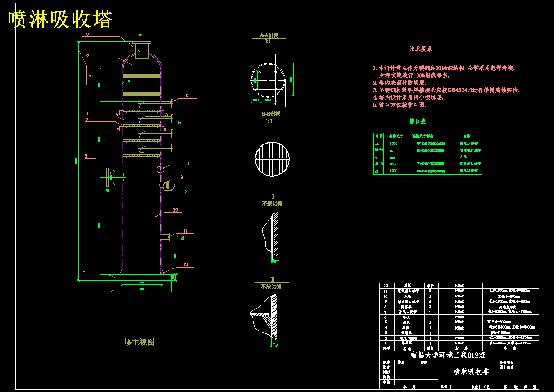Click part callout number 6 at the tower top
Screen dimensions: 554x392
[x=87, y=34]
